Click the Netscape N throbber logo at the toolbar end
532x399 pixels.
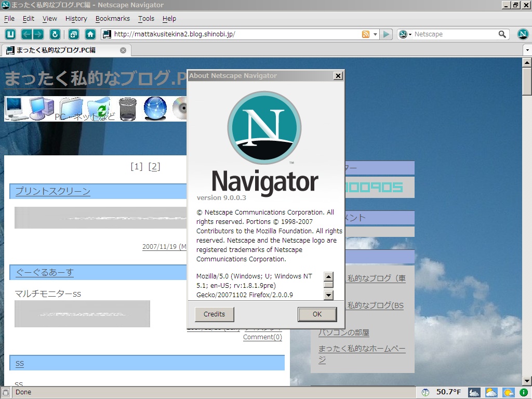pos(523,34)
